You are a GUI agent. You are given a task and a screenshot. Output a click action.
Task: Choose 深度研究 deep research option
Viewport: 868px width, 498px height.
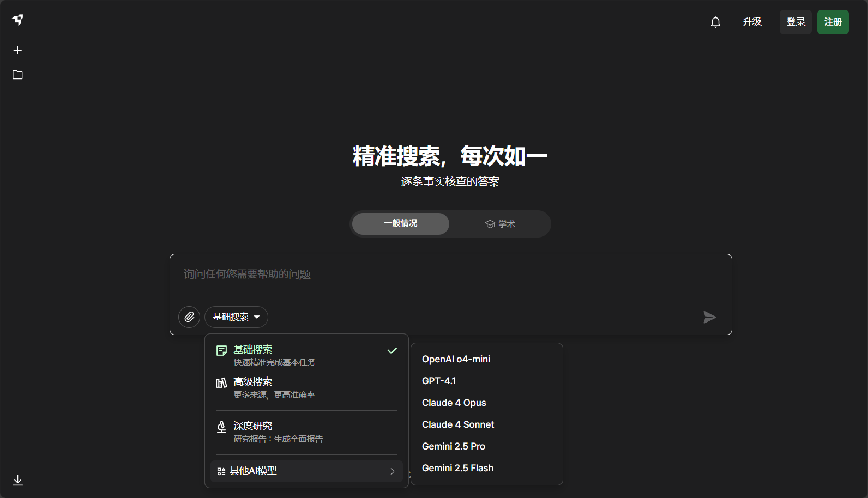point(306,432)
